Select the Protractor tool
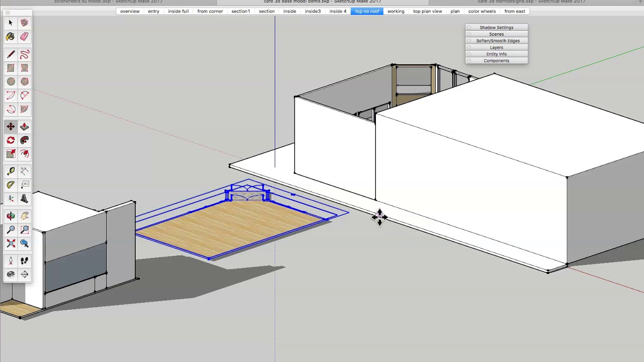Viewport: 644px width, 362px height. pyautogui.click(x=11, y=185)
